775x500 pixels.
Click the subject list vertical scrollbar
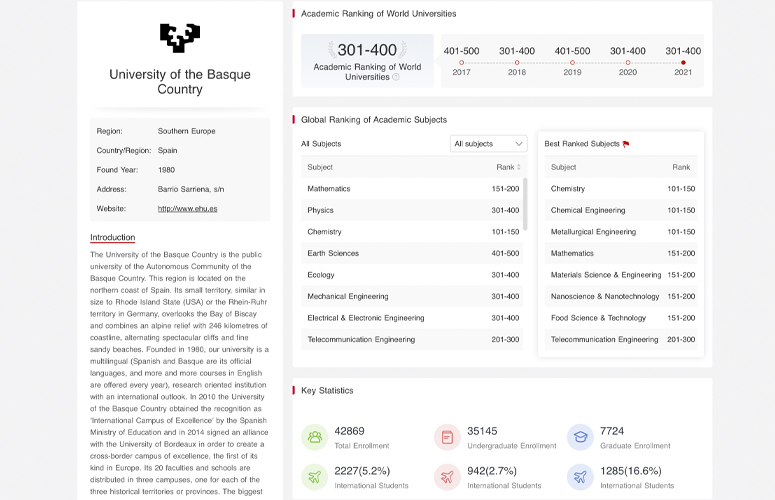(x=525, y=205)
